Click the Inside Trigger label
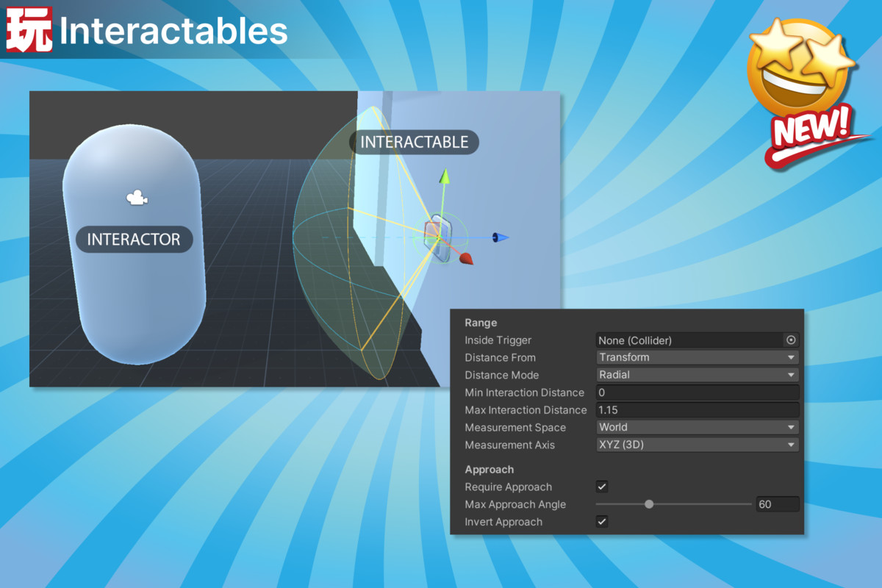882x588 pixels. (498, 340)
